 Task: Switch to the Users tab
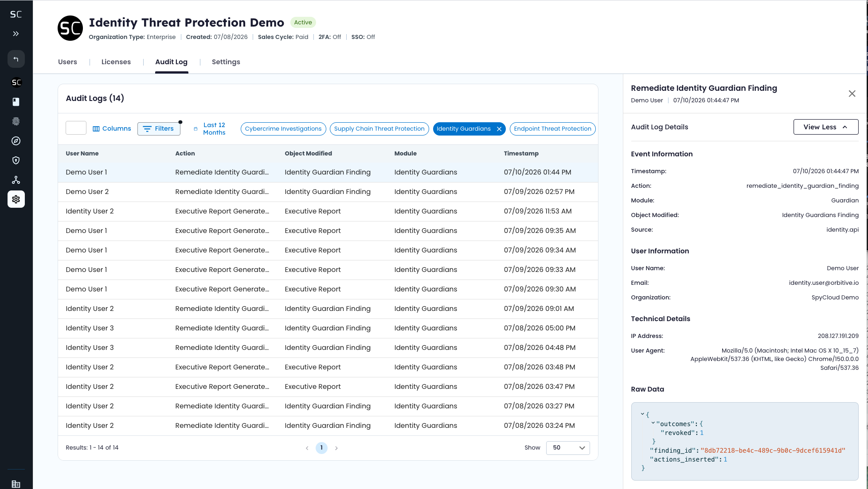click(x=67, y=62)
